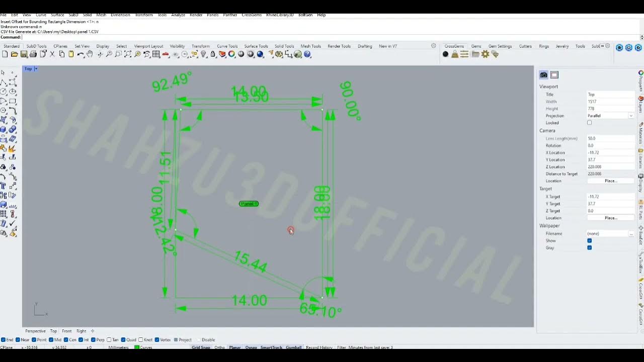Click the Options gear icon in Standard toolbar
Screen dimensions: 644x362
[x=278, y=54]
